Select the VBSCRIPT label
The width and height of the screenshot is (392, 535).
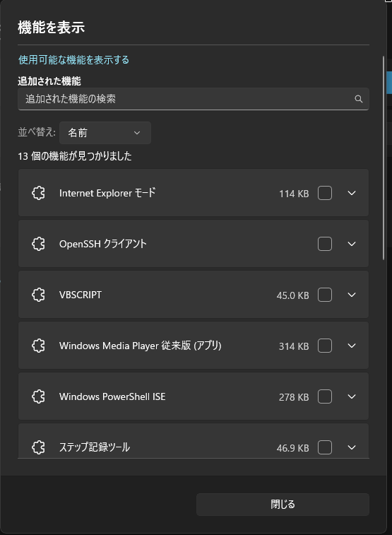81,295
